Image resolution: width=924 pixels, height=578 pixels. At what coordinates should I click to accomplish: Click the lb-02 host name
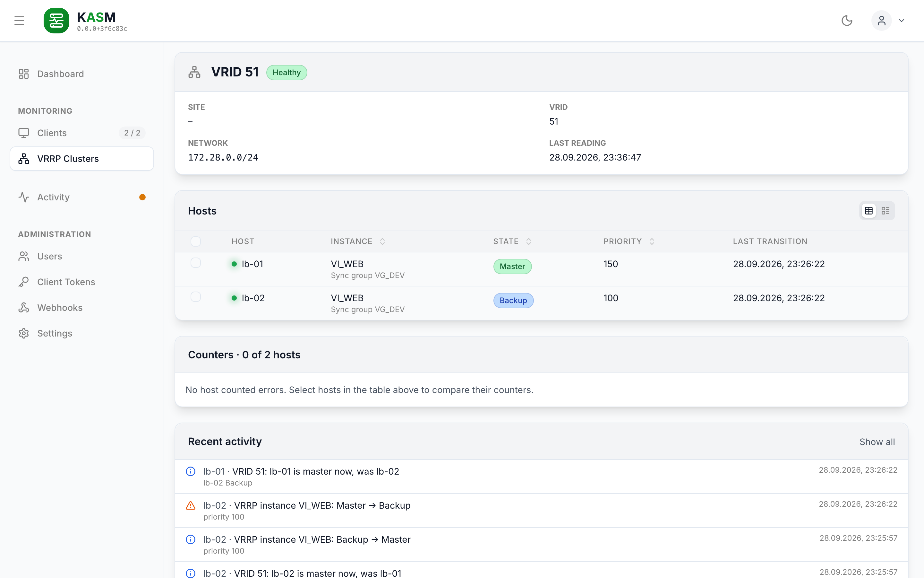[253, 298]
